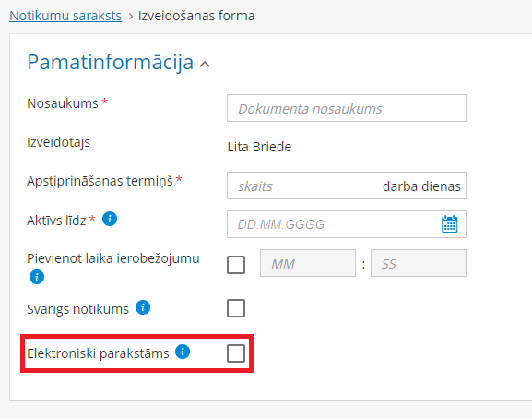This screenshot has height=419, width=532.
Task: Focus the Apstiprināšanas termiņš skaits field
Action: (x=302, y=186)
